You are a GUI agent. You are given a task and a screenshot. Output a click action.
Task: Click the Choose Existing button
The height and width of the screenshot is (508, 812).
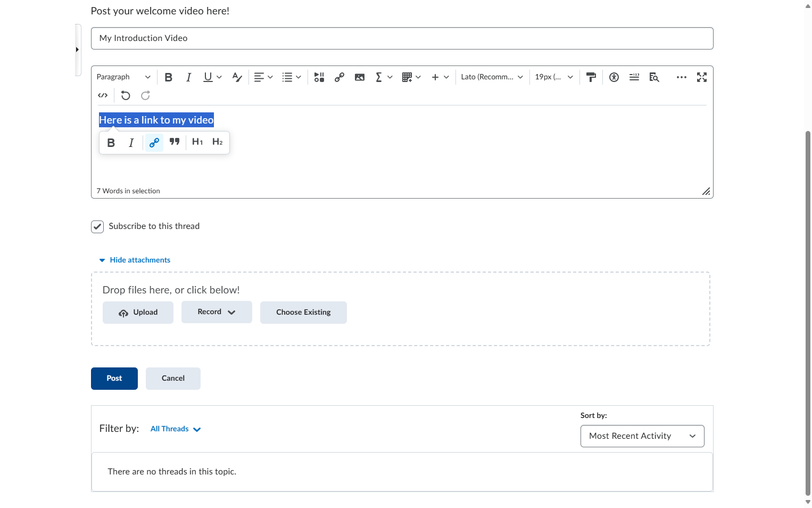click(x=303, y=313)
